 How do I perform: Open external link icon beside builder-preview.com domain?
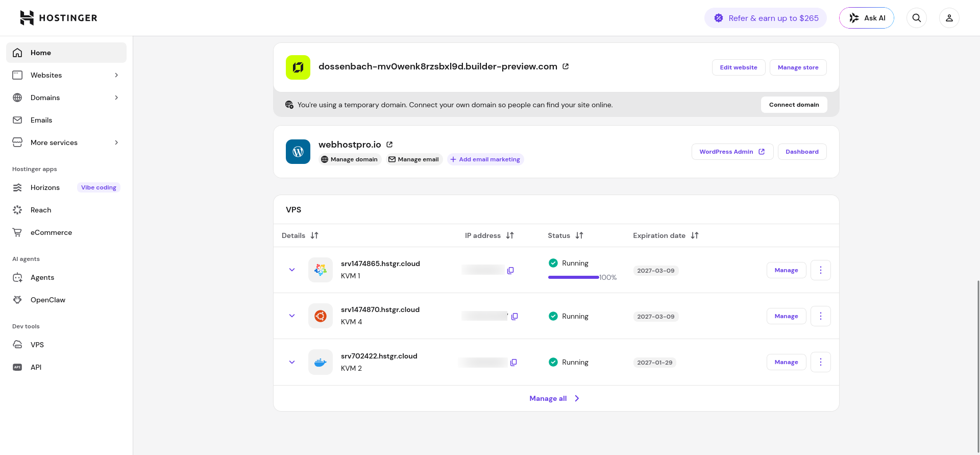pos(566,66)
